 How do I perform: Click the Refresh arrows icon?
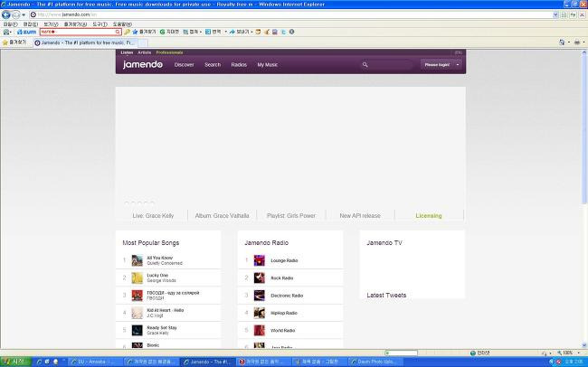(x=573, y=14)
